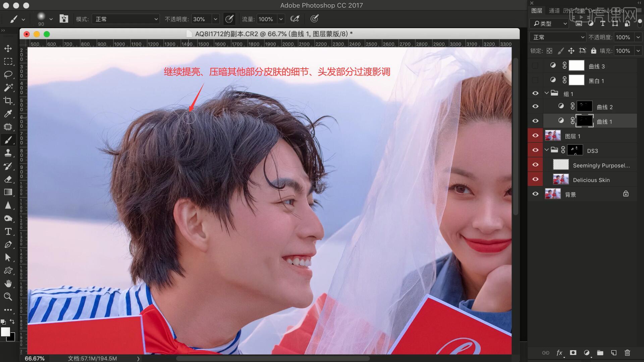This screenshot has height=362, width=644.
Task: Click the foreground color swatch
Action: tap(5, 332)
